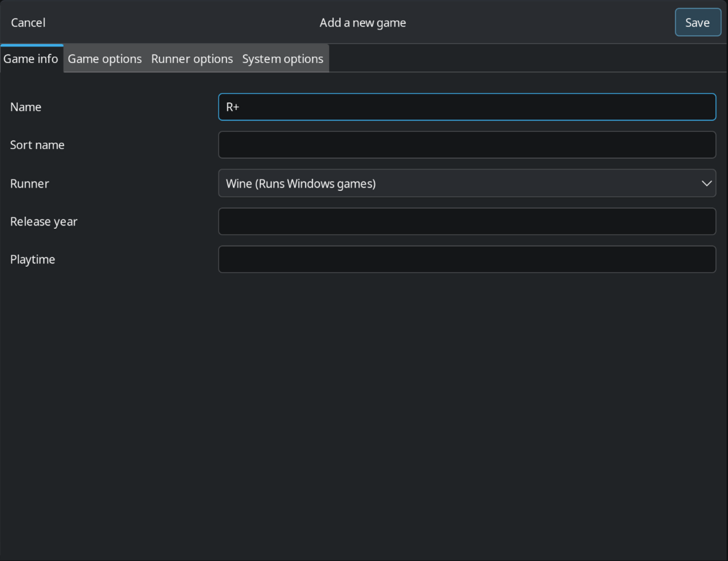The height and width of the screenshot is (561, 728).
Task: Click into the Sort name input
Action: point(467,145)
